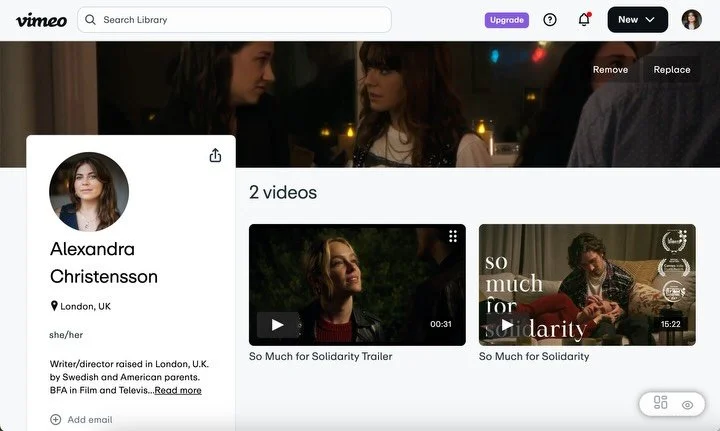Click the purple Upgrade button
This screenshot has height=431, width=720.
coord(506,20)
